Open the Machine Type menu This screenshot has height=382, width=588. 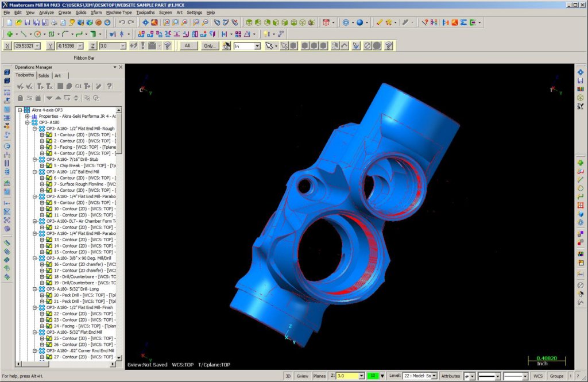pyautogui.click(x=119, y=13)
